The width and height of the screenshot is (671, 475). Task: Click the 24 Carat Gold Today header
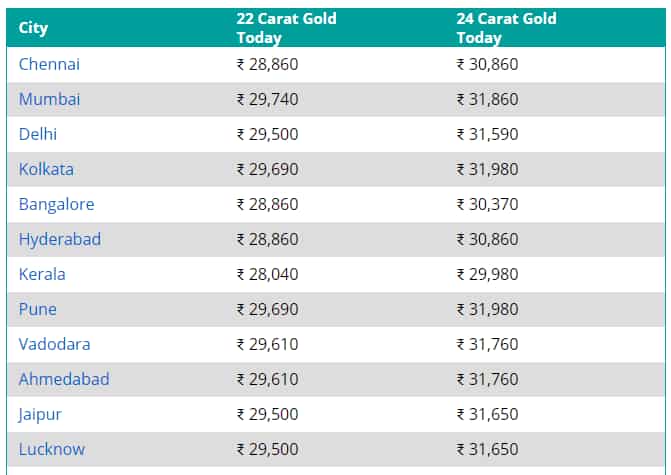(x=506, y=28)
